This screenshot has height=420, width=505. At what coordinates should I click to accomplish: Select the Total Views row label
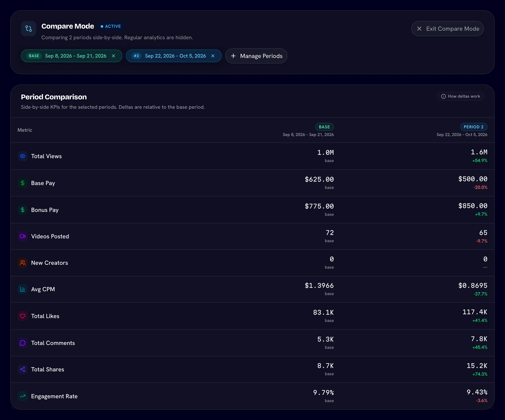coord(46,156)
